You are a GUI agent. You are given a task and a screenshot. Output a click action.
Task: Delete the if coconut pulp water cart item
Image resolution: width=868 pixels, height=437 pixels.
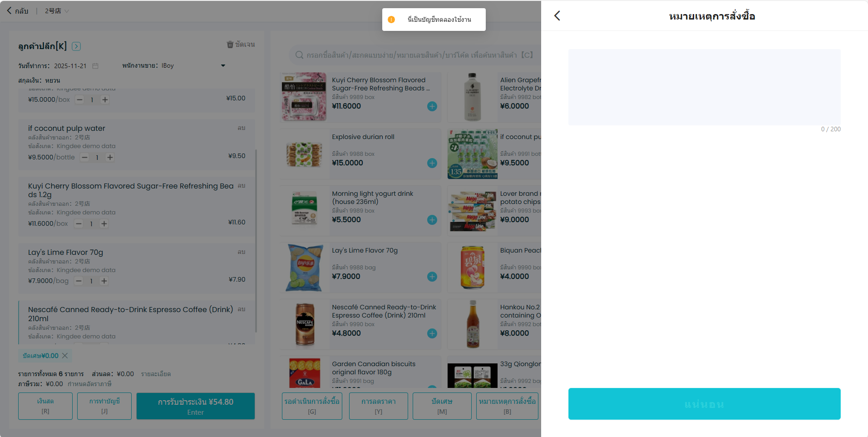(x=242, y=128)
